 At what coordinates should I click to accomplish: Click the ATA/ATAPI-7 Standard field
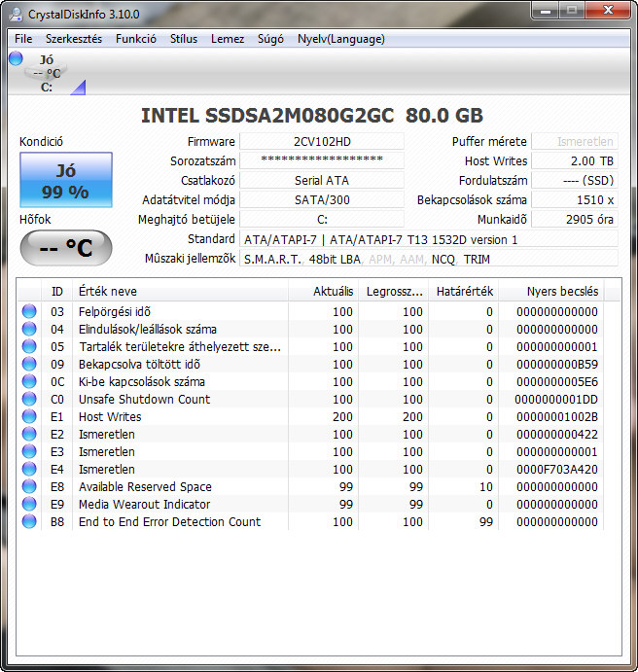(429, 239)
